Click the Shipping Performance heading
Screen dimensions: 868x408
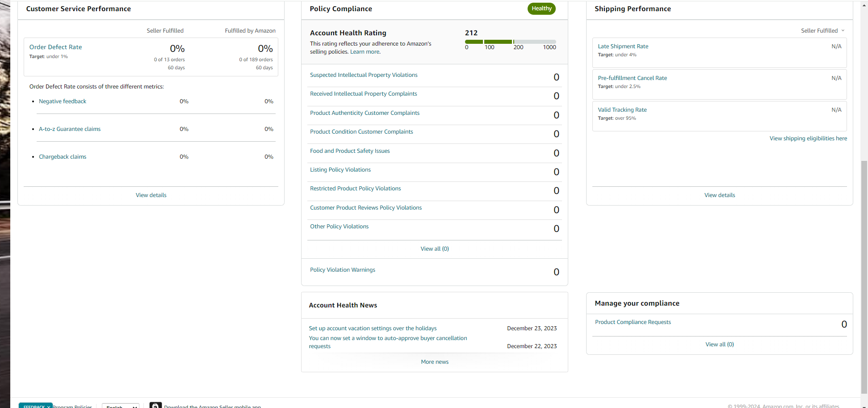point(633,9)
